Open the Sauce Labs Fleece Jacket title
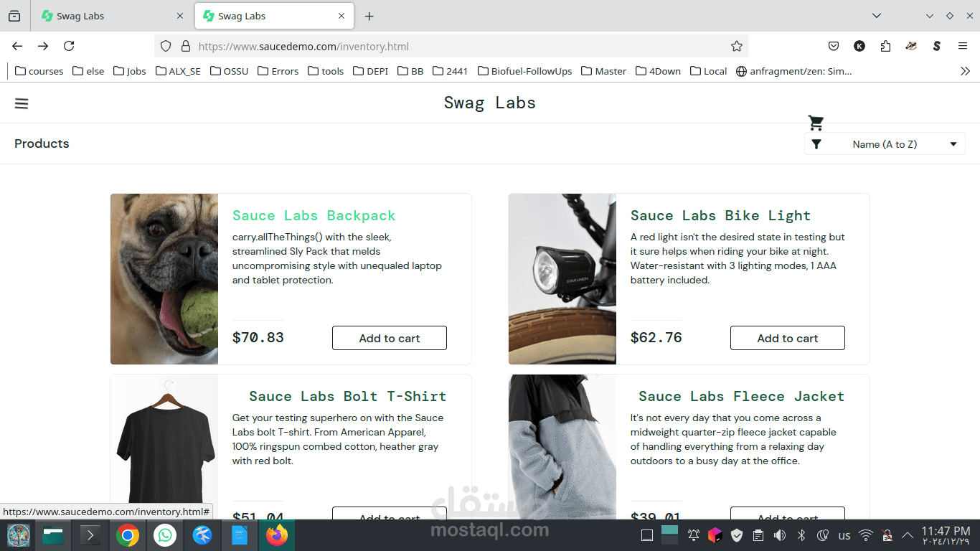The height and width of the screenshot is (551, 980). [742, 397]
